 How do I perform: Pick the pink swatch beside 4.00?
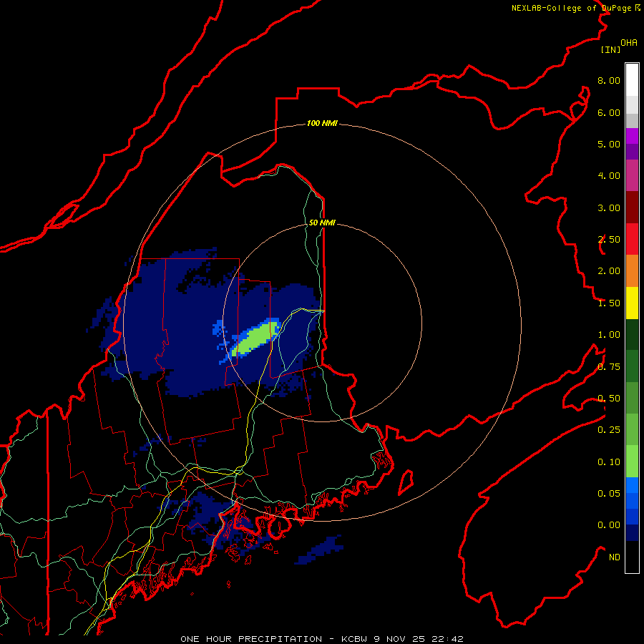[632, 175]
